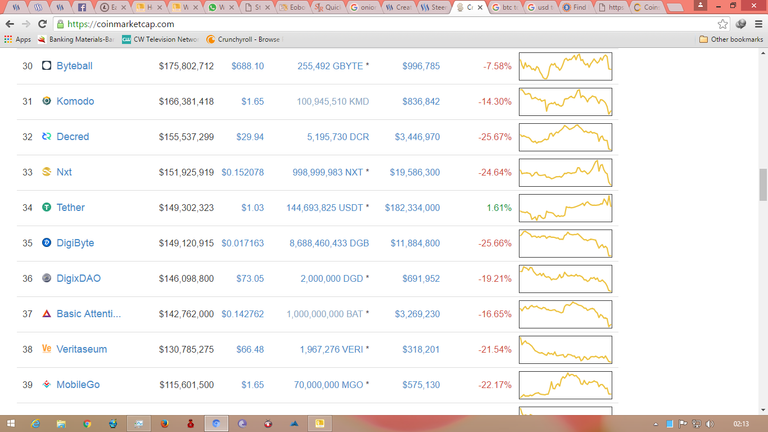Open the Chrome hamburger menu
The image size is (768, 432).
[x=758, y=24]
